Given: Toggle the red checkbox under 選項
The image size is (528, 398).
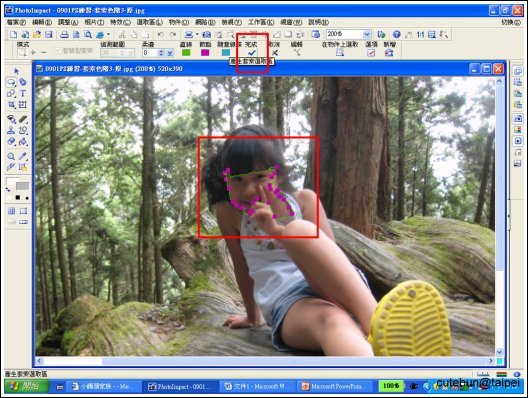Looking at the screenshot, I should pyautogui.click(x=371, y=53).
